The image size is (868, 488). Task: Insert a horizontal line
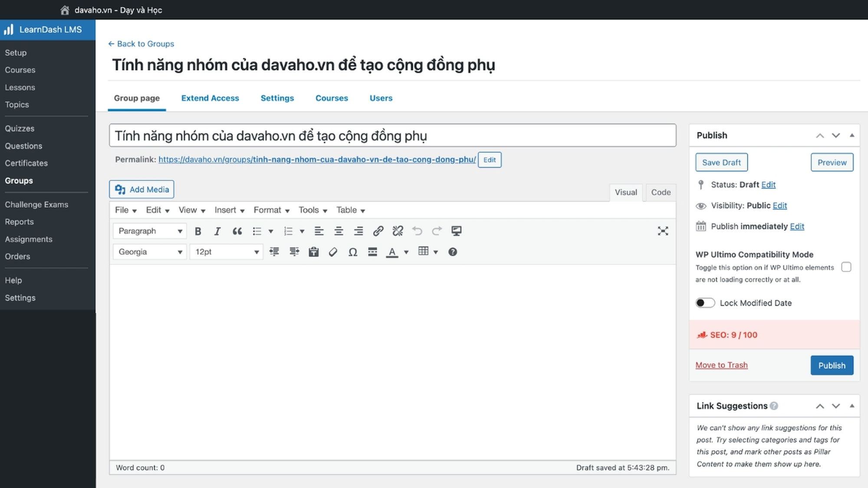(x=372, y=252)
